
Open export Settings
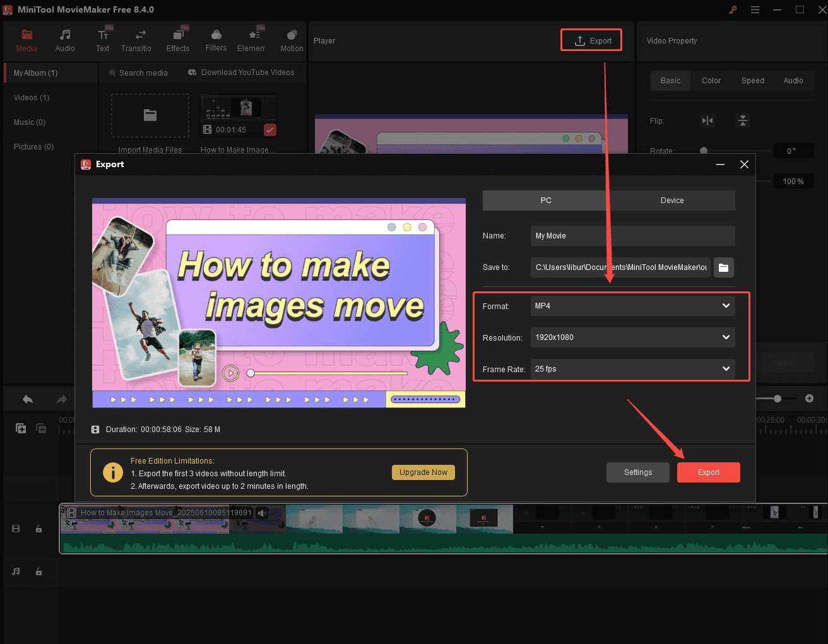click(x=637, y=472)
